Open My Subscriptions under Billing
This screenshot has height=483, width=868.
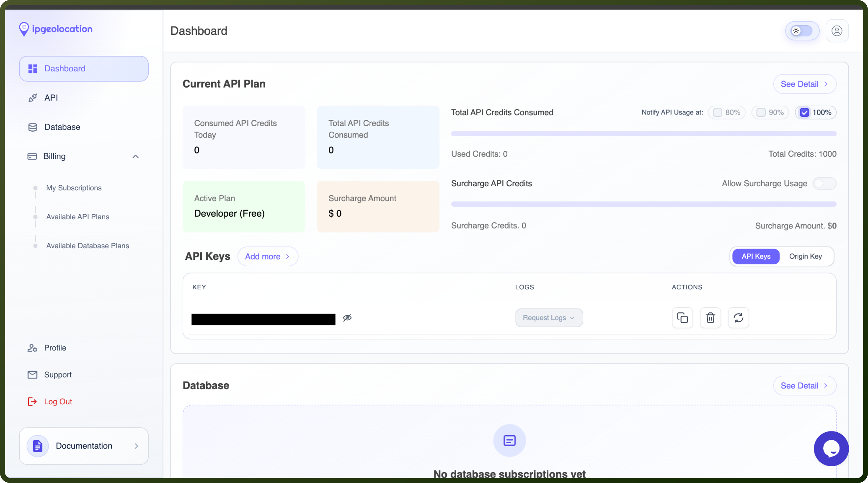(74, 188)
